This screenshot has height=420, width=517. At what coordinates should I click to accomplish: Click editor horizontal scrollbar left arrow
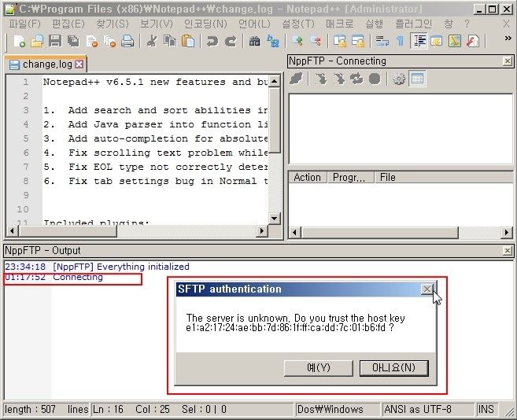tap(13, 230)
